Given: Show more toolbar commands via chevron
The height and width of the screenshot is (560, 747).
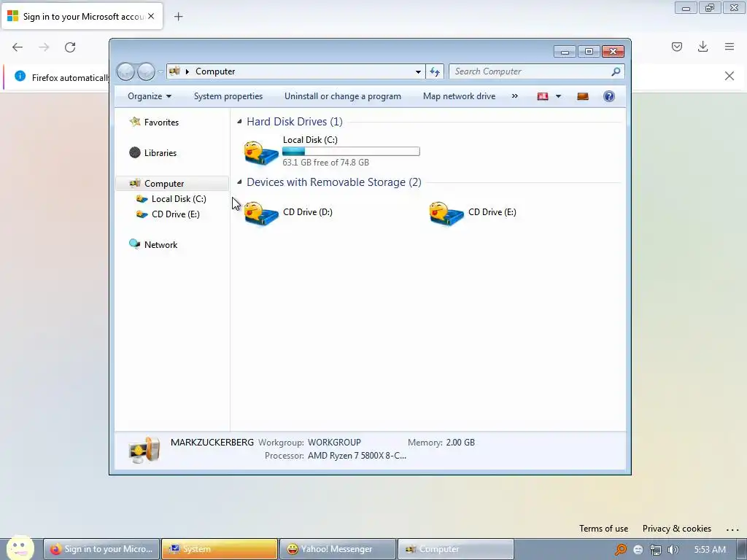Looking at the screenshot, I should (514, 96).
